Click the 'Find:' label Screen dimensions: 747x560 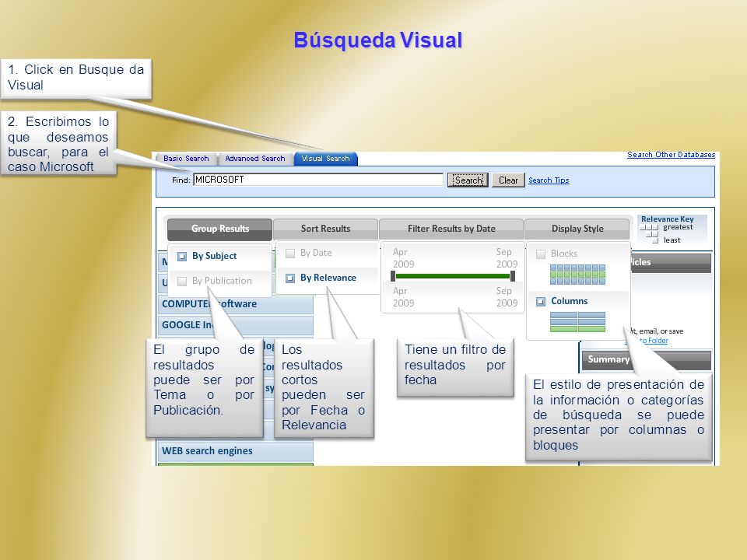tap(181, 180)
